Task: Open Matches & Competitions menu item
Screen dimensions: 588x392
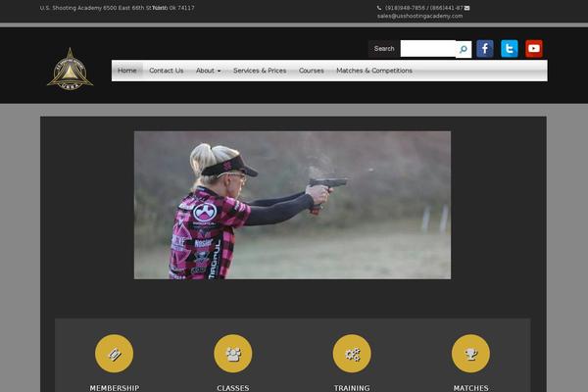Action: [x=374, y=71]
